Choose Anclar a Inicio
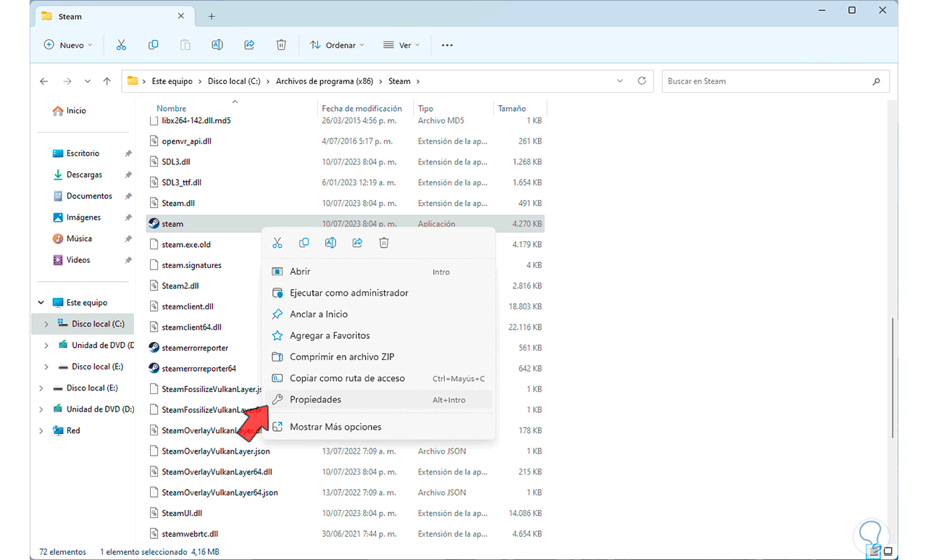Viewport: 928px width, 560px height. click(377, 314)
